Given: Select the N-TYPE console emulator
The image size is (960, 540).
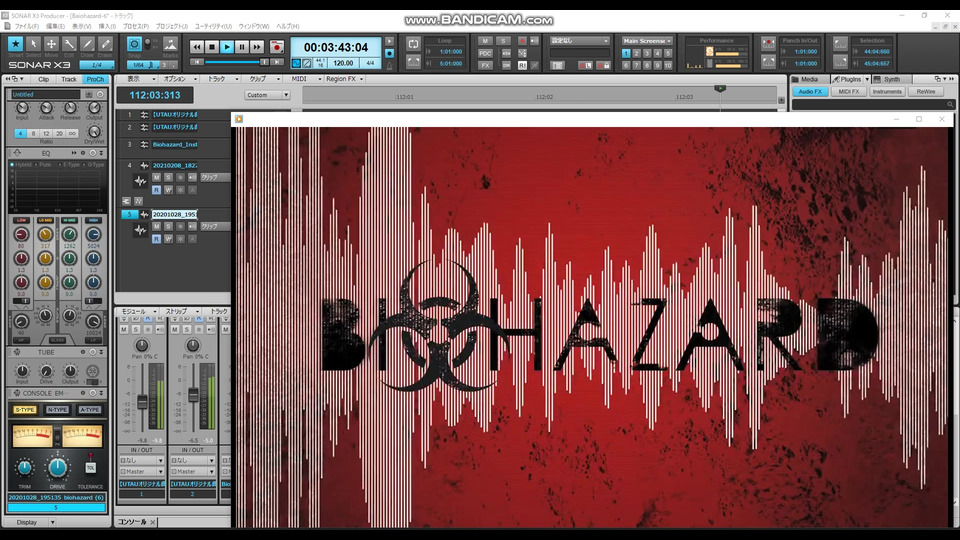Looking at the screenshot, I should click(57, 410).
